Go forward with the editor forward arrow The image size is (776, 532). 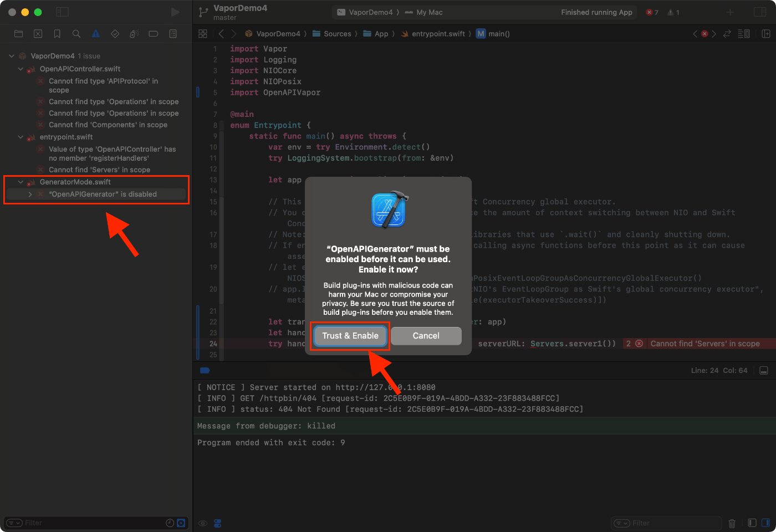(233, 34)
